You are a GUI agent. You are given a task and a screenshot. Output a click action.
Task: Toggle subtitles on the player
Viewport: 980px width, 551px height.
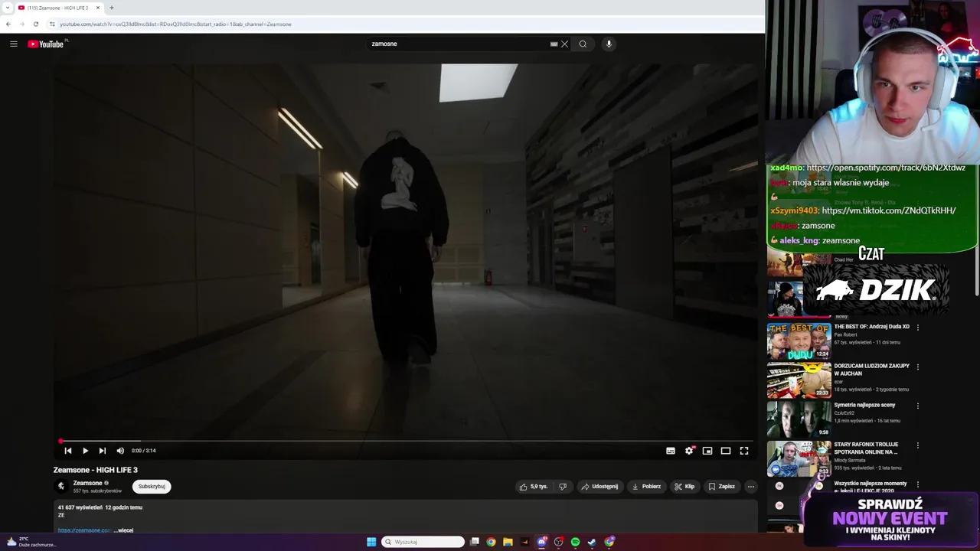tap(671, 451)
